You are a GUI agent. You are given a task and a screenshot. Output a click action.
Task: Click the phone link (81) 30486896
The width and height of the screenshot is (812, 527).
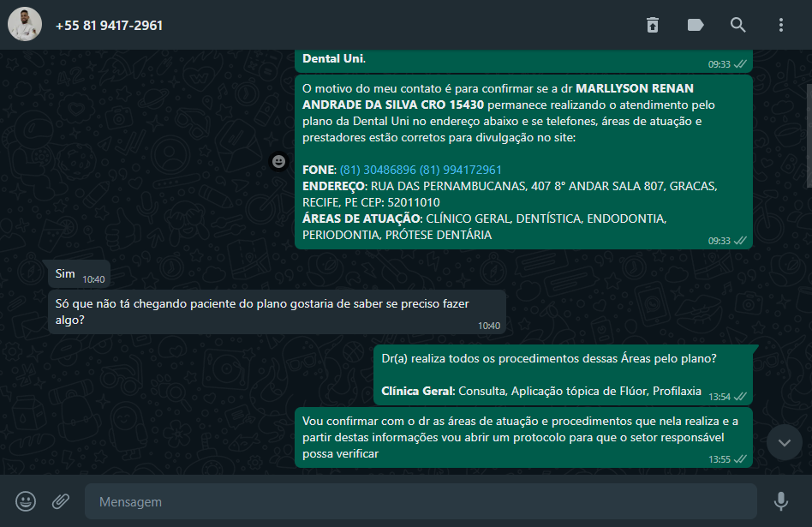point(378,170)
